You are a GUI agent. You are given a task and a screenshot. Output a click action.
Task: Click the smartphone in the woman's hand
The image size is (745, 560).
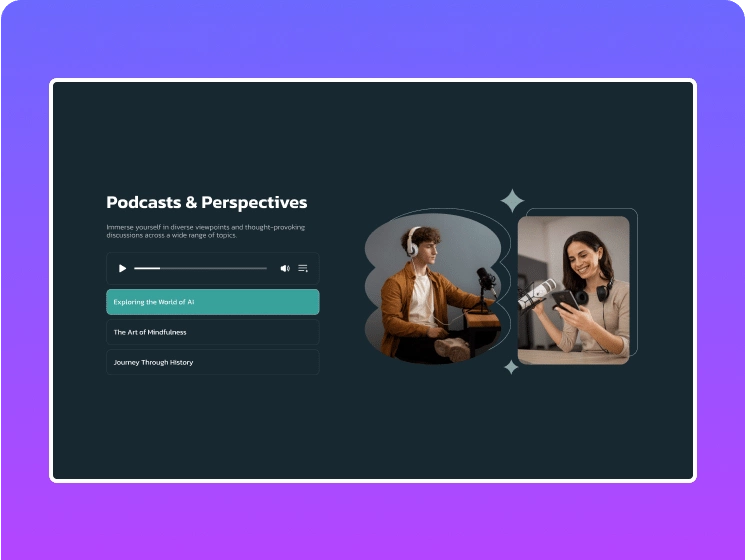point(566,301)
